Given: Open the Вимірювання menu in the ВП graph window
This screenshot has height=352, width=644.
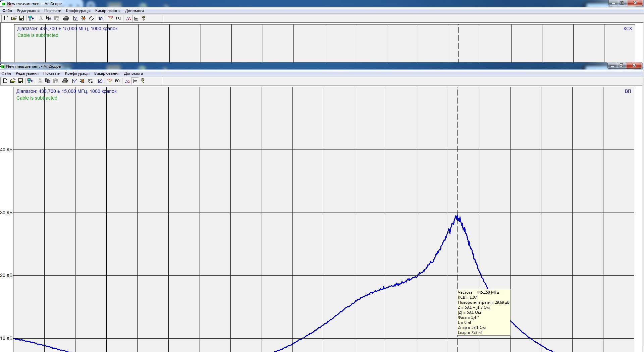Looking at the screenshot, I should tap(107, 73).
